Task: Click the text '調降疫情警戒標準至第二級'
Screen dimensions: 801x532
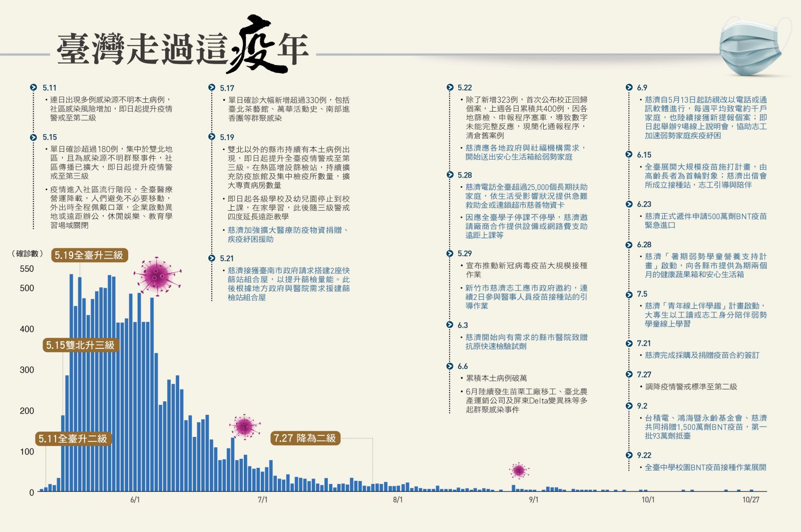Action: coord(691,387)
